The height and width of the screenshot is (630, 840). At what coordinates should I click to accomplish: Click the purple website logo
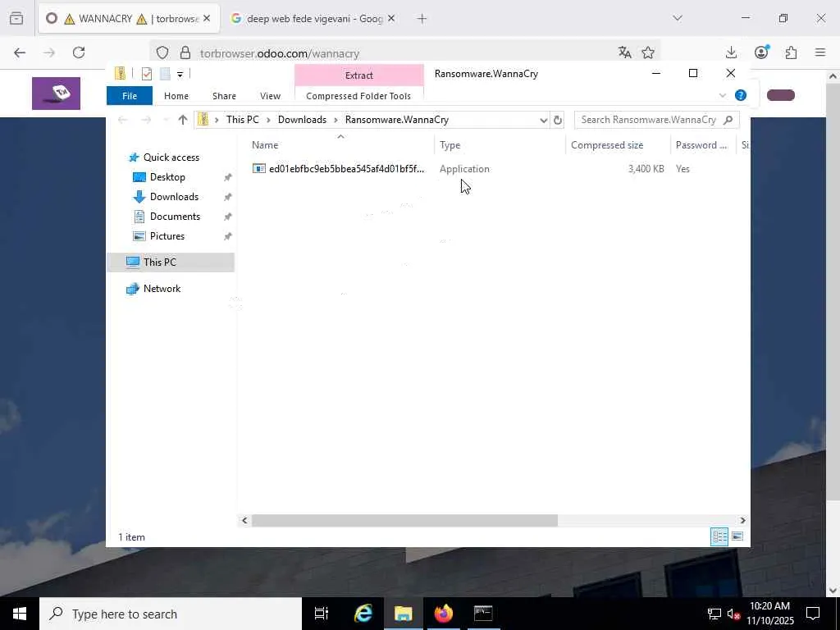point(57,94)
